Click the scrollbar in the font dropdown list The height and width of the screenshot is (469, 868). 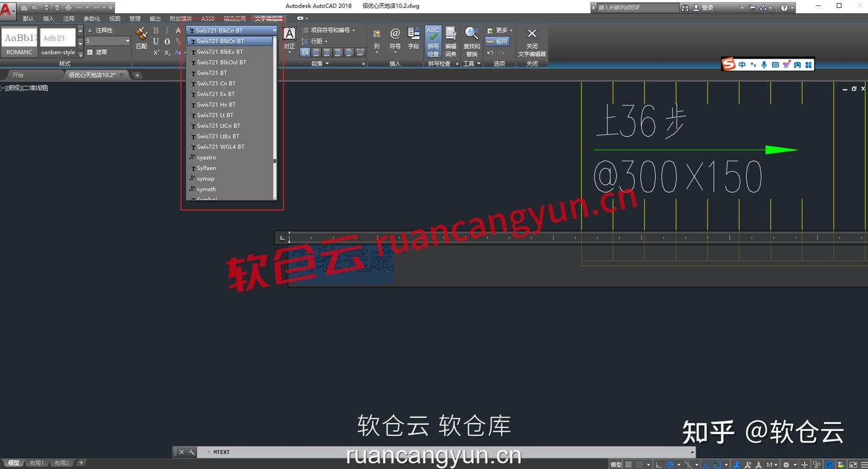[x=274, y=161]
